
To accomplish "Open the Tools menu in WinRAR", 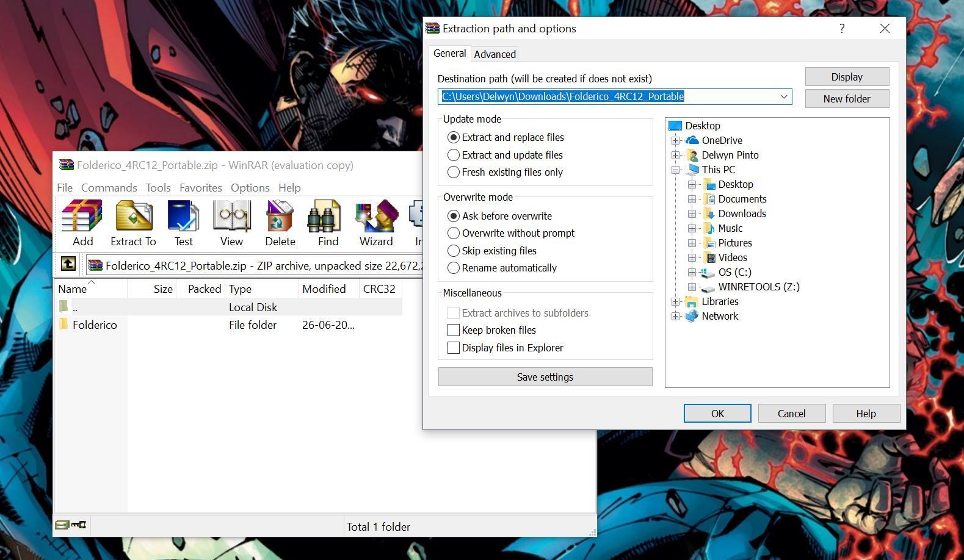I will [158, 188].
